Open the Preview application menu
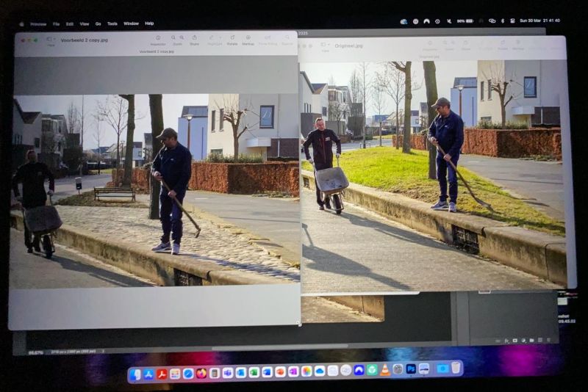This screenshot has width=588, height=392. 38,23
